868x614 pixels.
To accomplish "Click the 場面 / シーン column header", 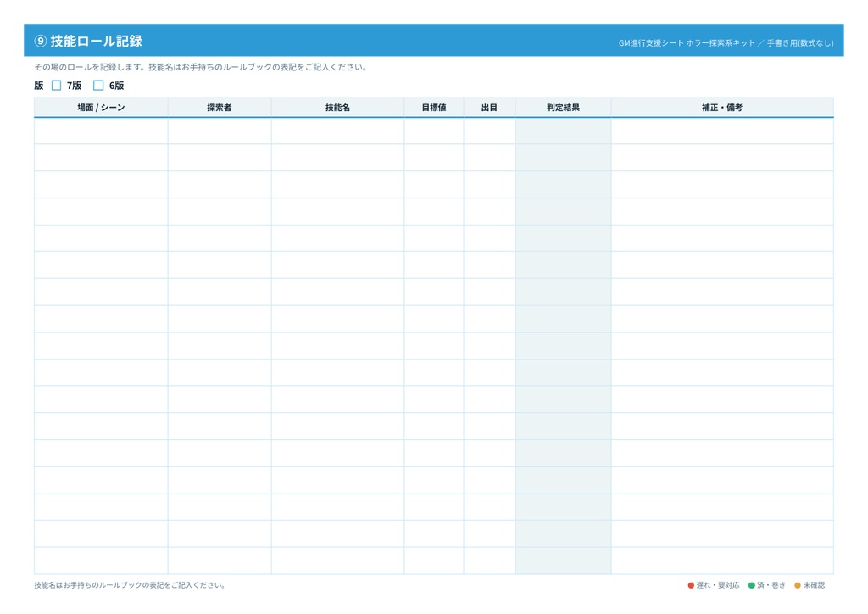I will (102, 108).
